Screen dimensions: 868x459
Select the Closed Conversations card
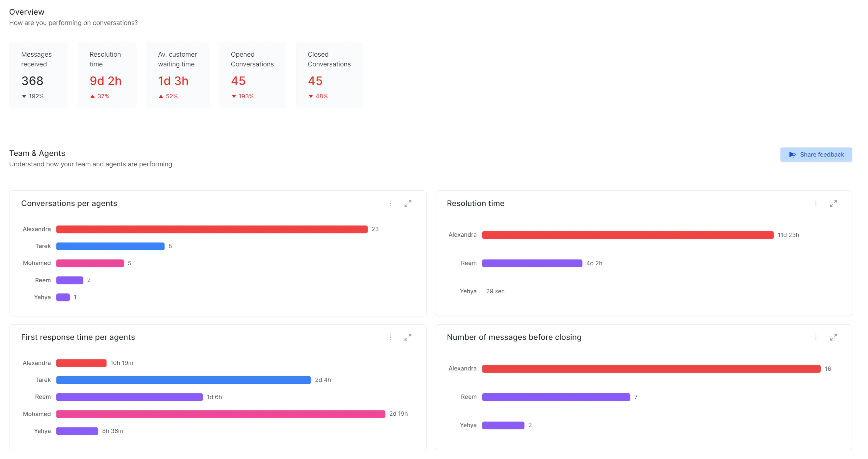click(329, 75)
